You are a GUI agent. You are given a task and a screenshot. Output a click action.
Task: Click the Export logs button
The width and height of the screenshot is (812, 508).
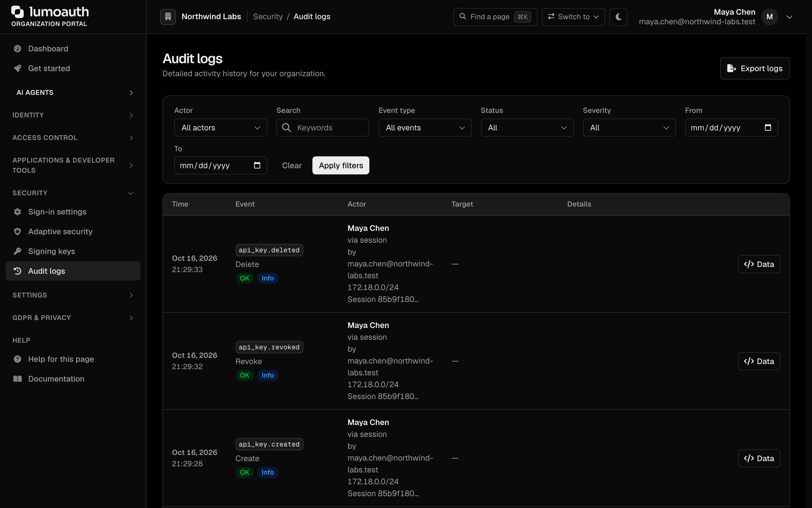(x=754, y=69)
